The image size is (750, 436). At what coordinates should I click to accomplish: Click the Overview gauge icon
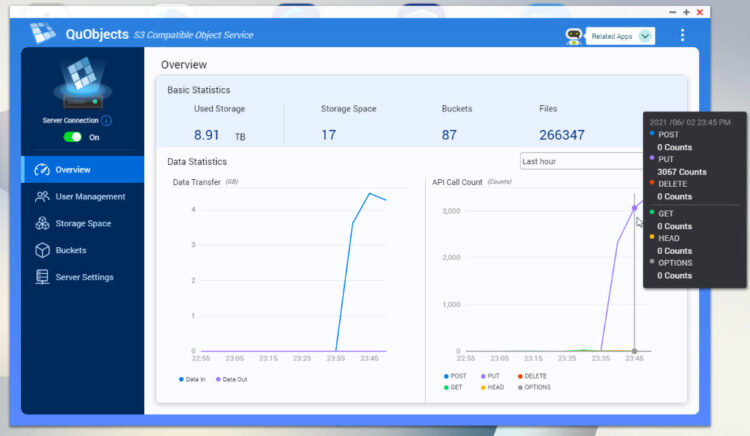pyautogui.click(x=42, y=170)
